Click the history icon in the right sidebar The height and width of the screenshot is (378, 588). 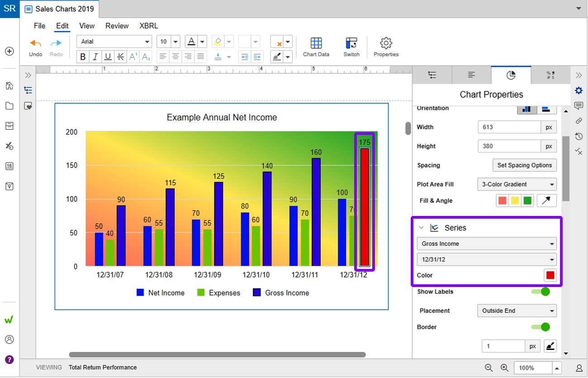[579, 136]
